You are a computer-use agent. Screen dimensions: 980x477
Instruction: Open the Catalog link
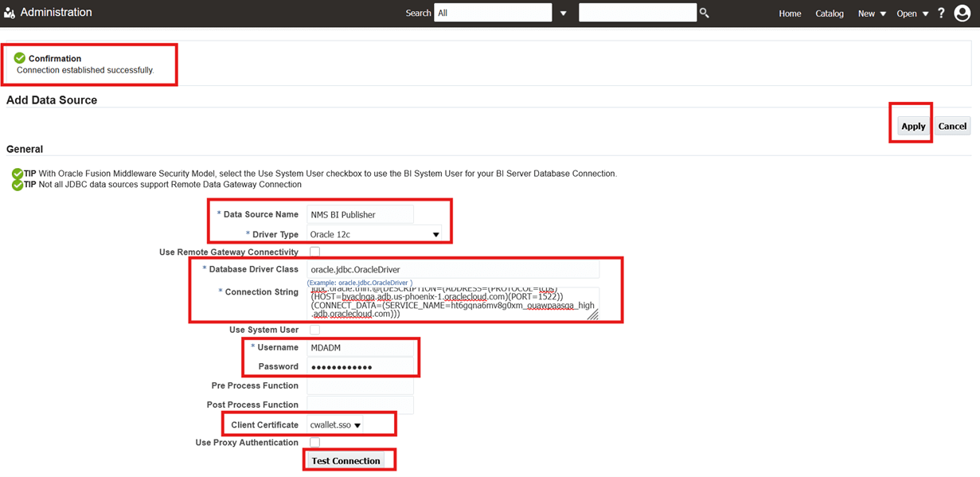pyautogui.click(x=830, y=14)
